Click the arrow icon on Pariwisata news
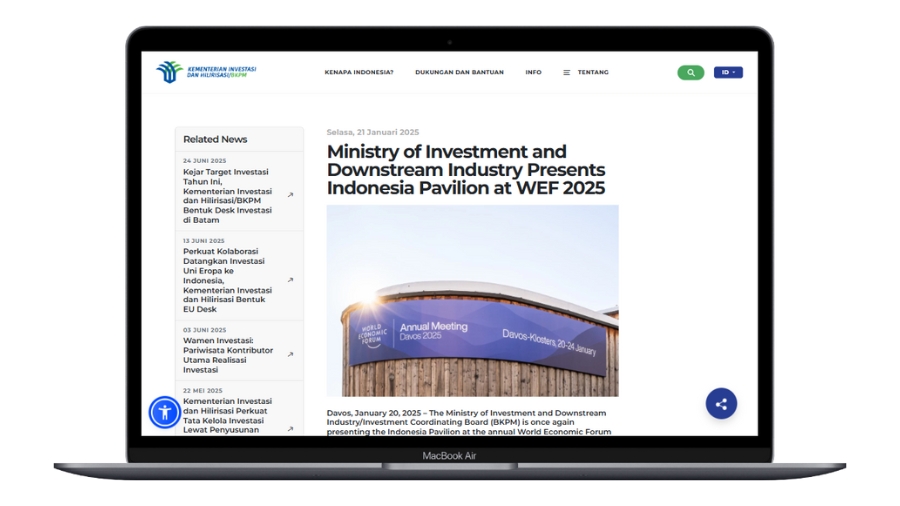This screenshot has height=506, width=900. tap(290, 355)
